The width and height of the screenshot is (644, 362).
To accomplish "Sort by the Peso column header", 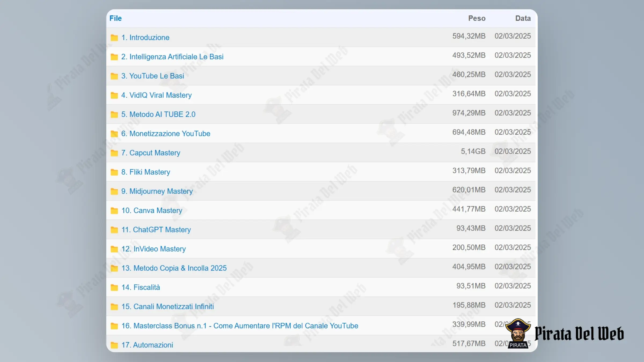I will pos(477,18).
